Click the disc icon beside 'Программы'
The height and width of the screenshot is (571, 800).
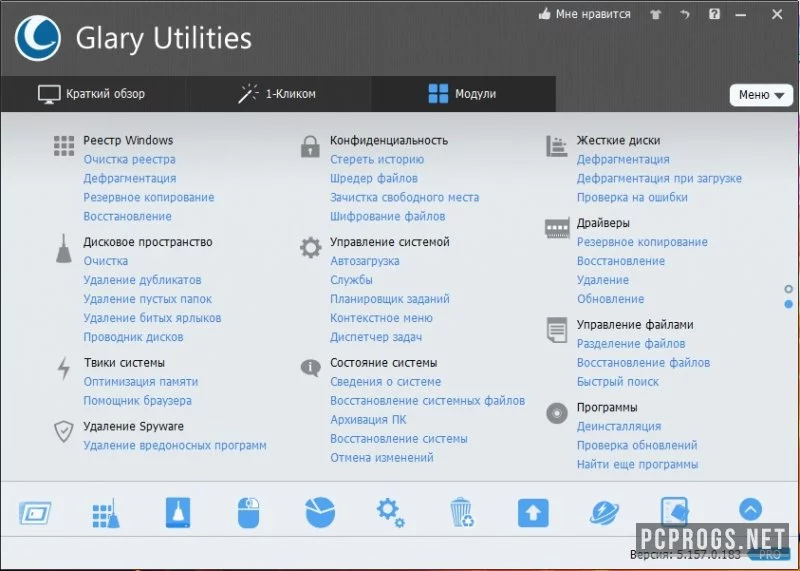pos(557,413)
